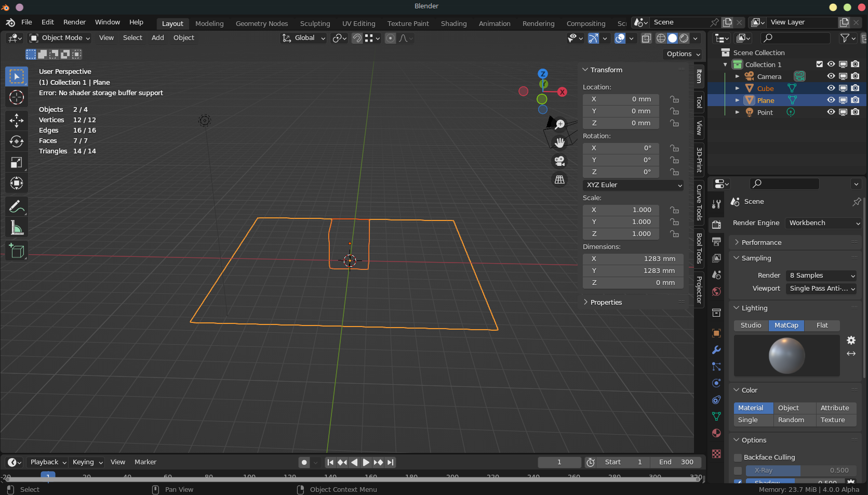The height and width of the screenshot is (495, 868).
Task: Select the Add Cube tool
Action: click(17, 251)
